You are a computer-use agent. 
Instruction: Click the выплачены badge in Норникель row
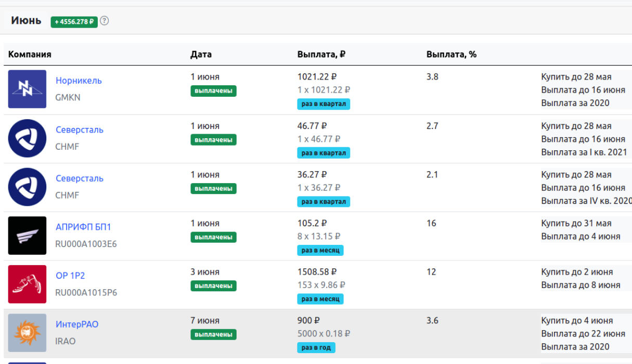[213, 91]
